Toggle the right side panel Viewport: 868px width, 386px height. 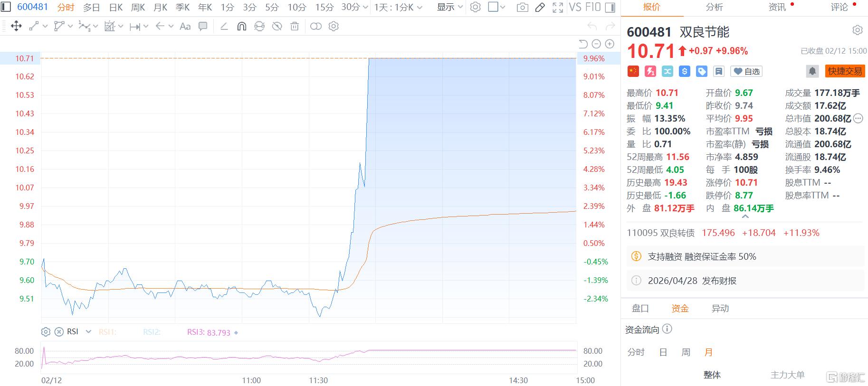pos(610,7)
